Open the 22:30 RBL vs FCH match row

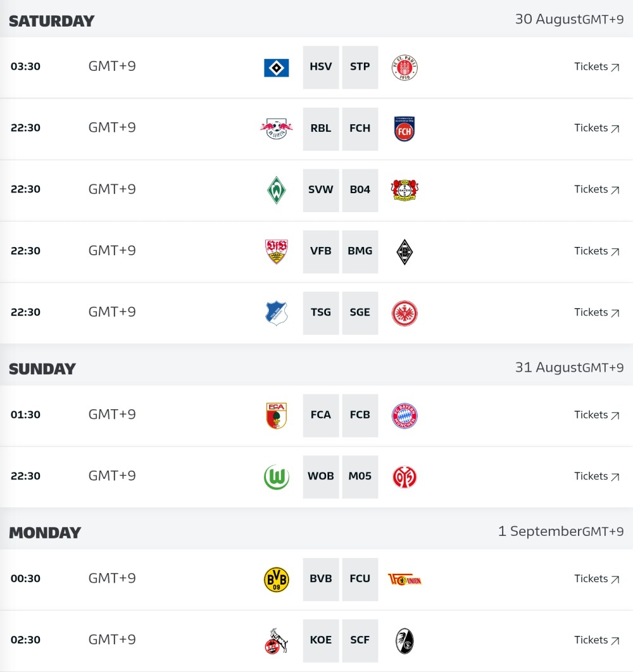click(316, 129)
